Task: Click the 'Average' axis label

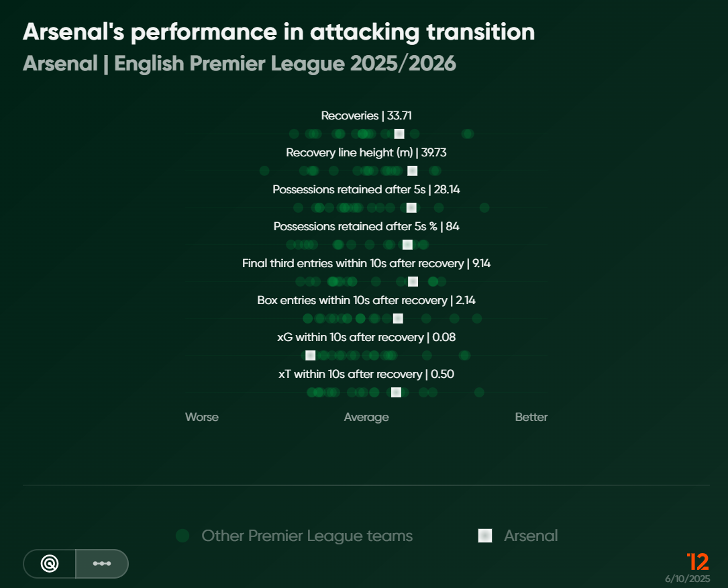Action: coord(366,417)
